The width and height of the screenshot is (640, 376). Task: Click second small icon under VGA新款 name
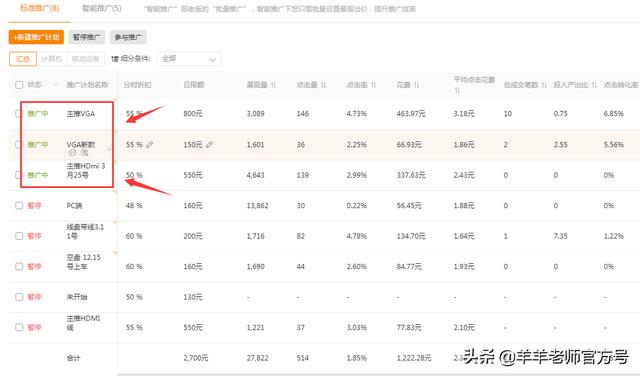pos(84,153)
